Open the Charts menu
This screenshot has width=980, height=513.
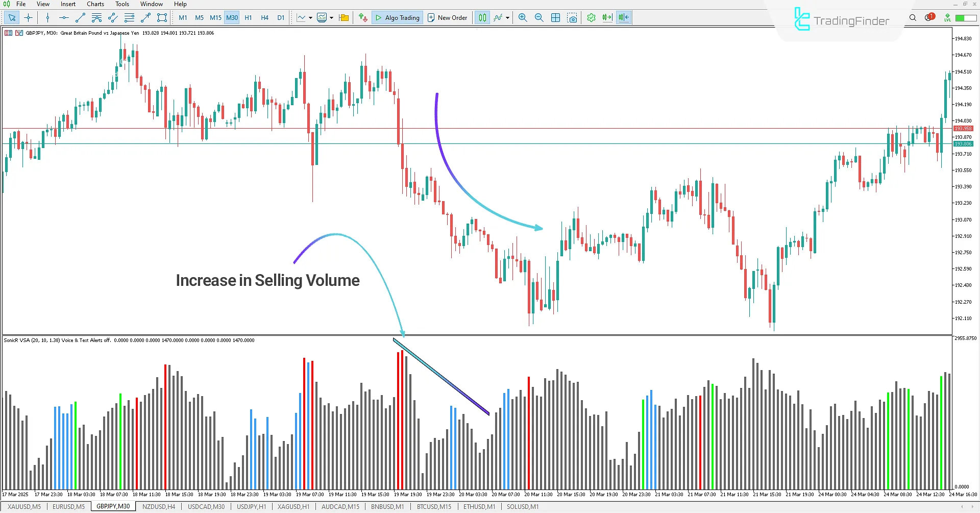click(x=95, y=4)
